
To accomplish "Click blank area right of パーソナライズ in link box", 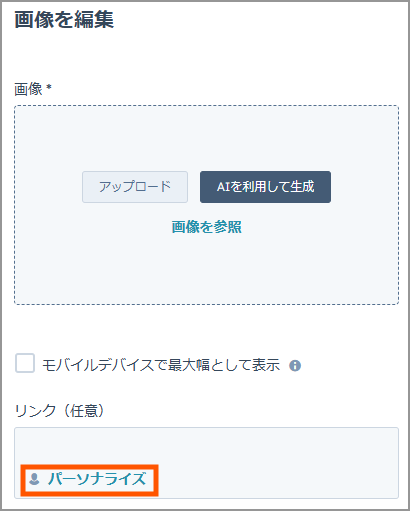I will pyautogui.click(x=277, y=480).
